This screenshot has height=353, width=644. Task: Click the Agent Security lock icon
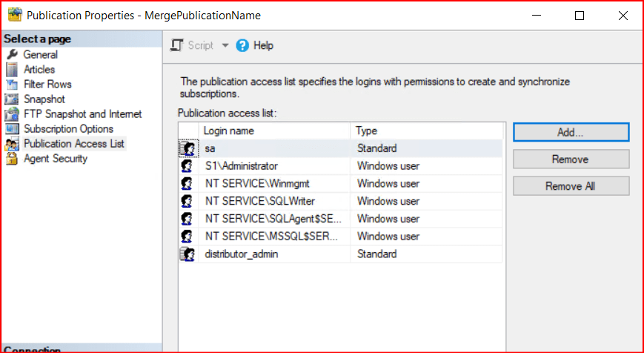click(11, 159)
